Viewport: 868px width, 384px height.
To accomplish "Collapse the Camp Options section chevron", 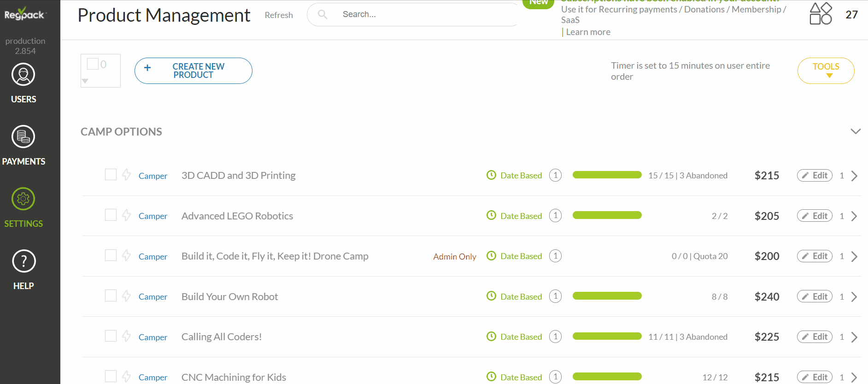I will point(855,131).
